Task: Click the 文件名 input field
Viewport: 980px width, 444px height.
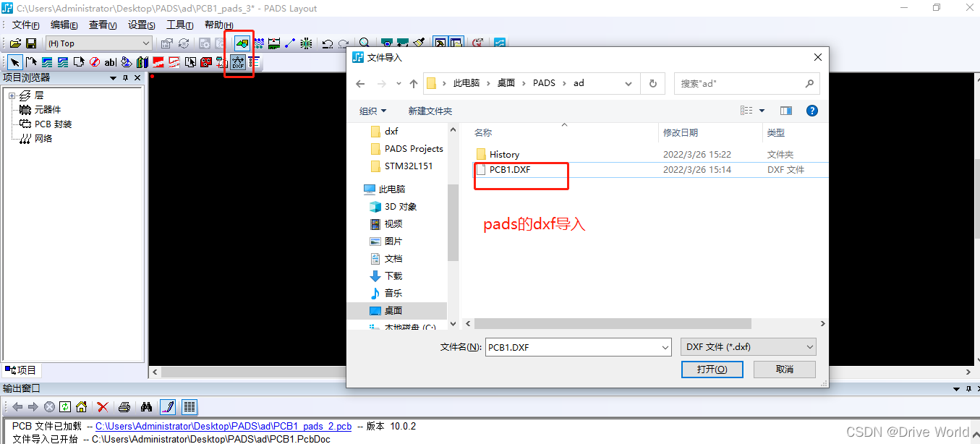Action: pyautogui.click(x=579, y=347)
